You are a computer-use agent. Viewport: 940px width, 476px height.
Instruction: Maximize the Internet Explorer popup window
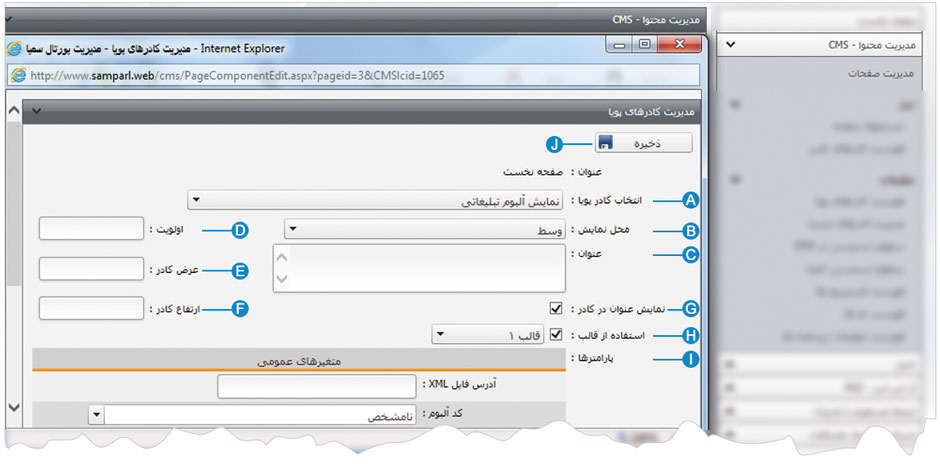point(645,46)
